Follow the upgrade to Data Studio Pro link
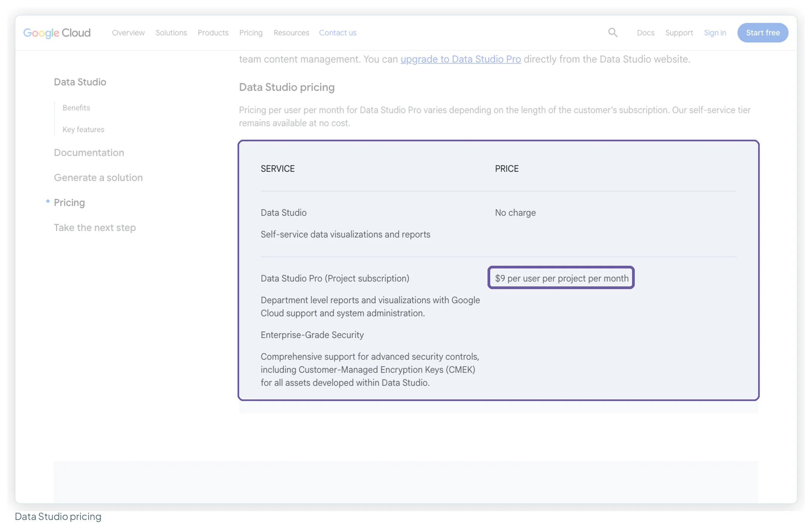This screenshot has width=812, height=531. [461, 59]
